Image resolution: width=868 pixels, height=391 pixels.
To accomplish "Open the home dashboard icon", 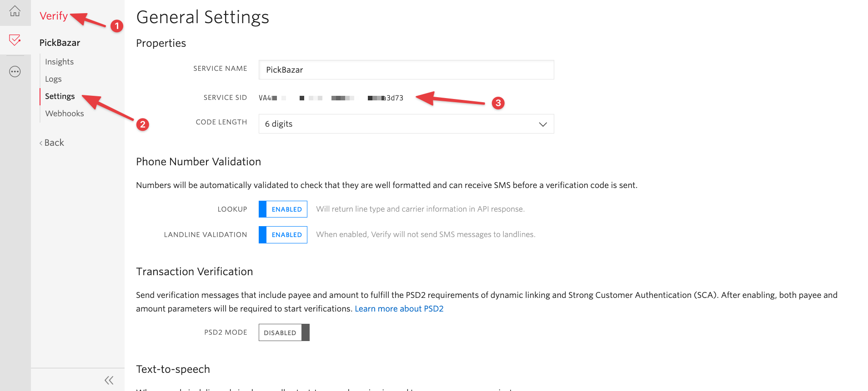I will point(15,11).
